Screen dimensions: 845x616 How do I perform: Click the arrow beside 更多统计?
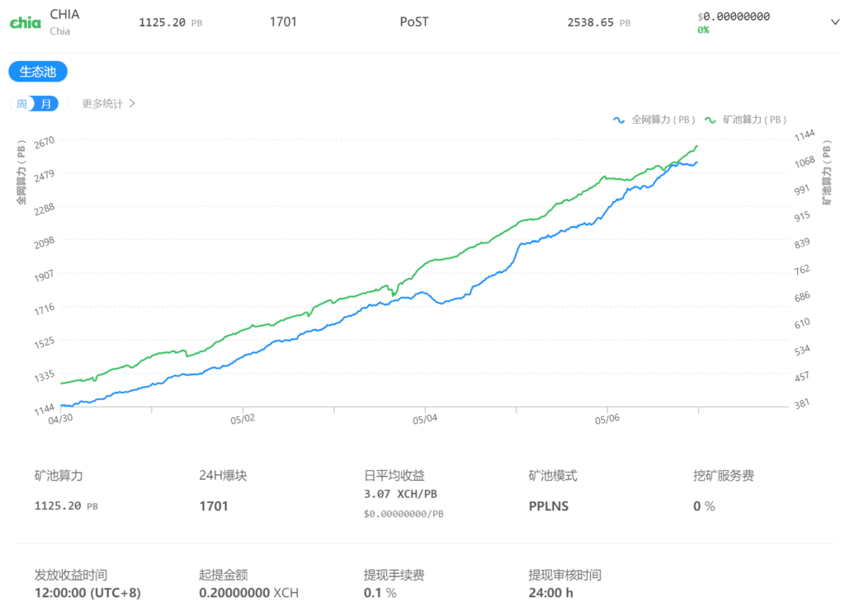click(x=132, y=104)
